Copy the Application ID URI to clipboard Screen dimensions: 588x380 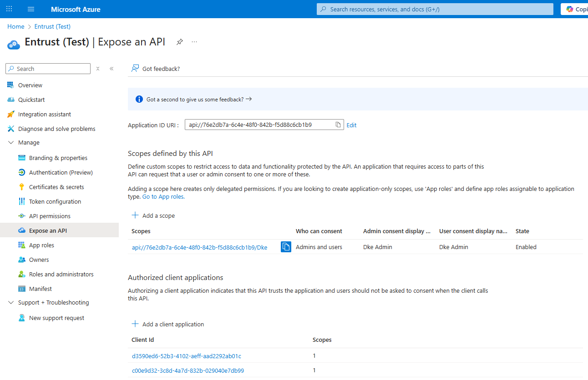pyautogui.click(x=338, y=125)
